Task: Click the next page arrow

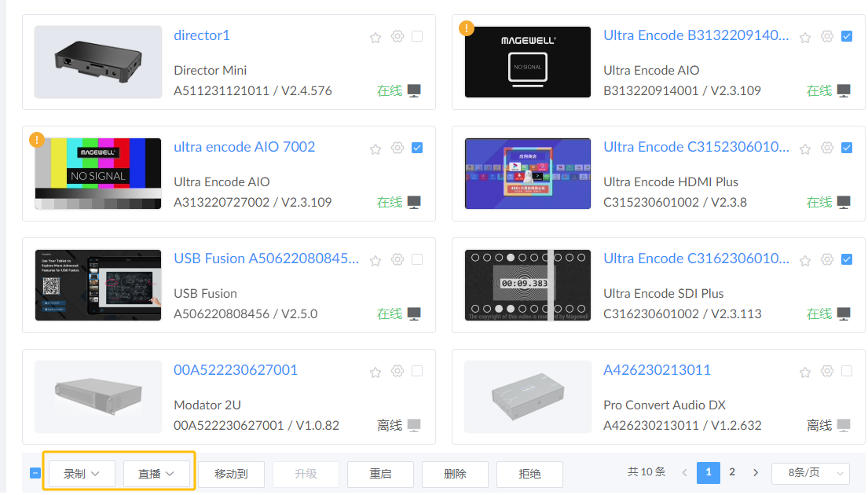Action: pyautogui.click(x=756, y=473)
